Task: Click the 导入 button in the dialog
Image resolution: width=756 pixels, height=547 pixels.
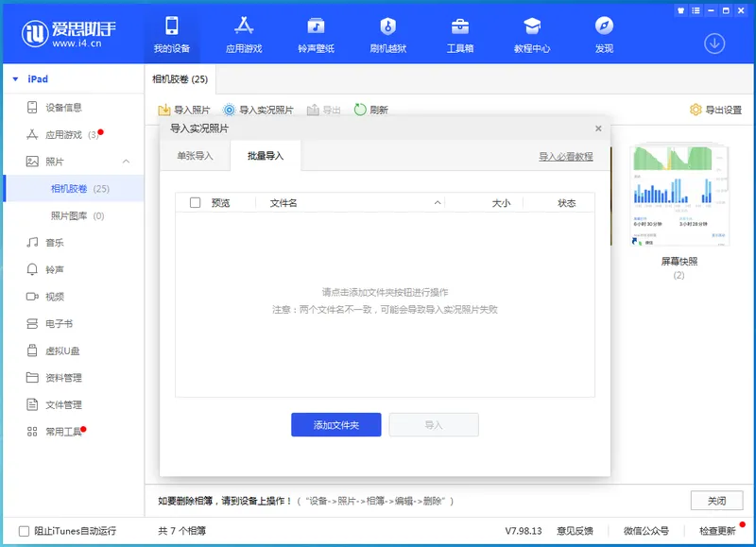Action: 434,424
